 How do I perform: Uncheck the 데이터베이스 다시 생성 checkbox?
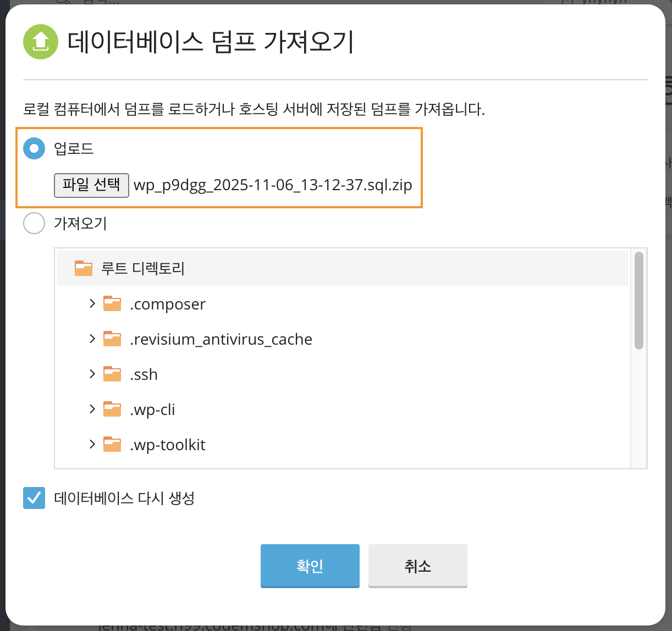(34, 498)
